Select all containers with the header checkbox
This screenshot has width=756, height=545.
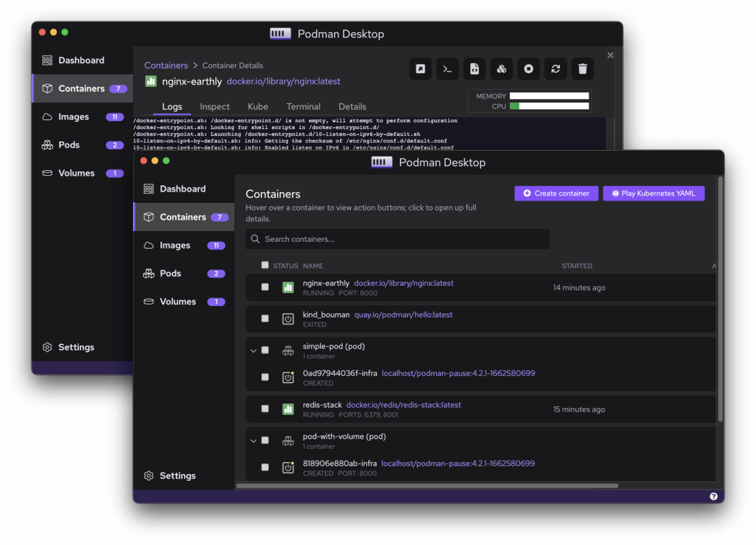click(x=265, y=265)
